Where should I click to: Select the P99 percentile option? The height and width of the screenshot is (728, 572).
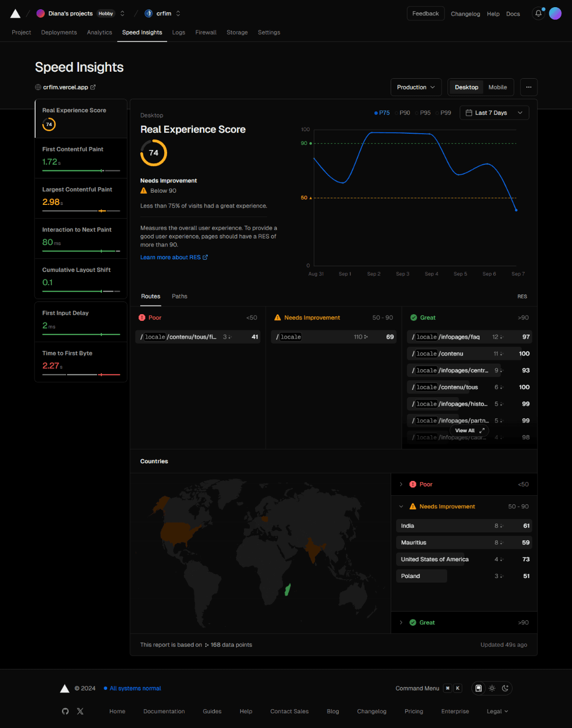click(443, 113)
